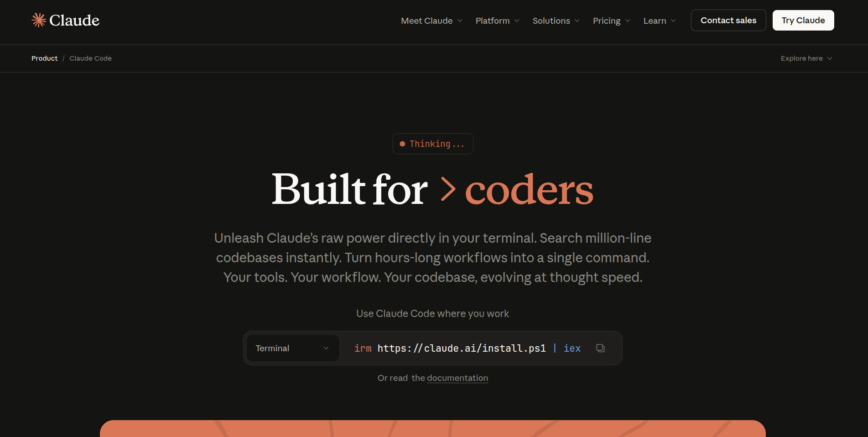868x437 pixels.
Task: Click the Try Claude button
Action: [803, 21]
